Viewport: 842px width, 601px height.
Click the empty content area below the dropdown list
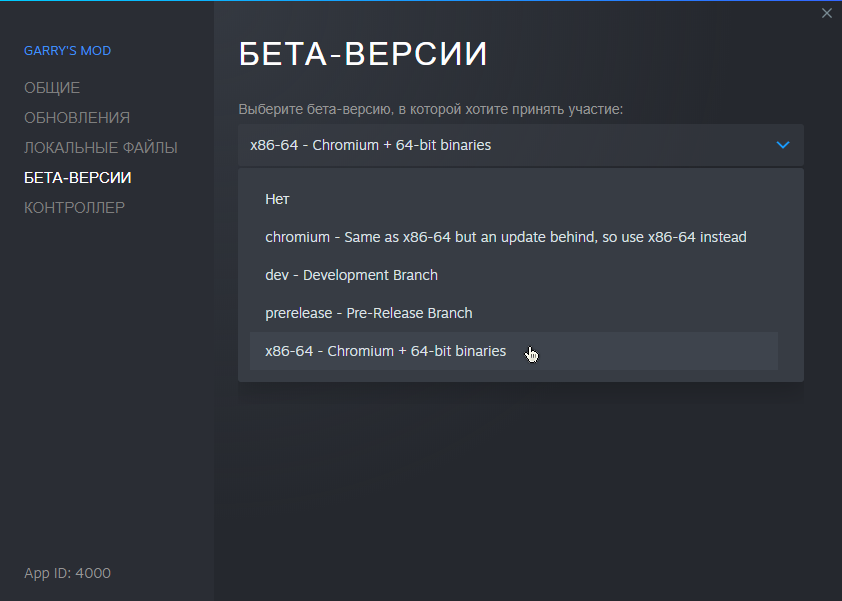(x=520, y=480)
